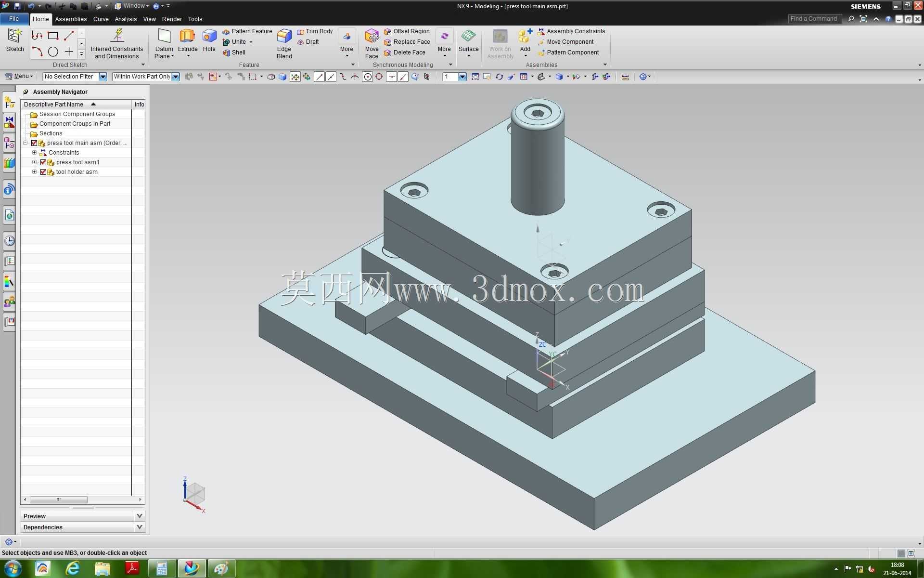
Task: Switch to the Tools tab
Action: 195,19
